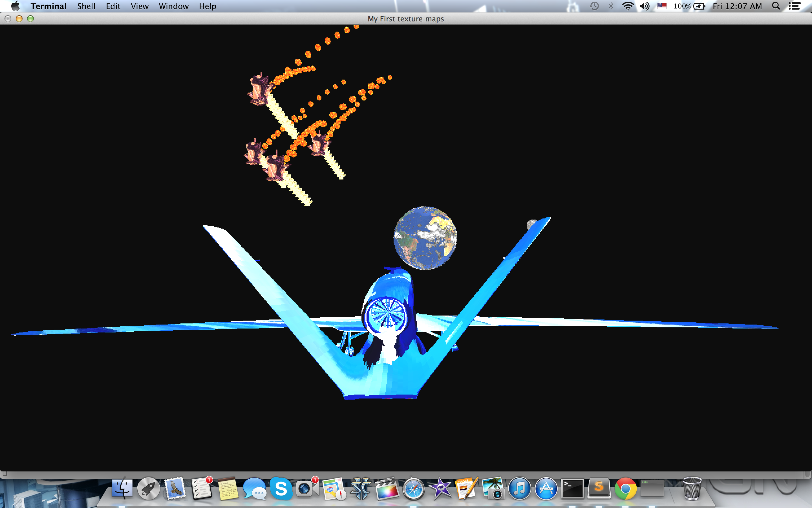Click the exec program icon in Dock

point(652,488)
